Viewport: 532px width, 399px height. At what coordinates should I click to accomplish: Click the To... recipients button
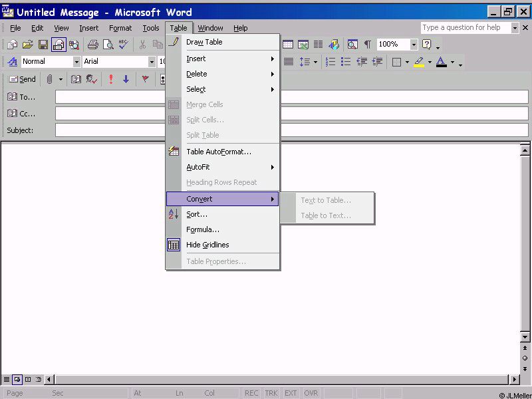(x=21, y=97)
